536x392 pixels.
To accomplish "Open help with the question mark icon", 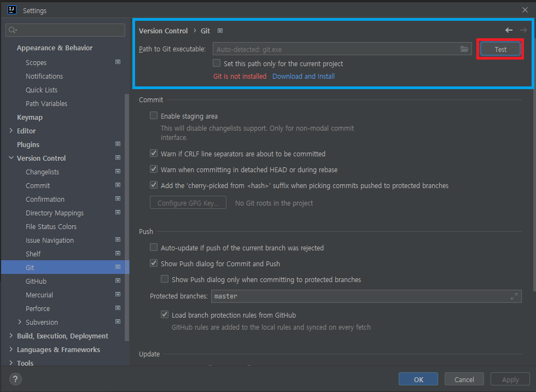I will point(15,379).
